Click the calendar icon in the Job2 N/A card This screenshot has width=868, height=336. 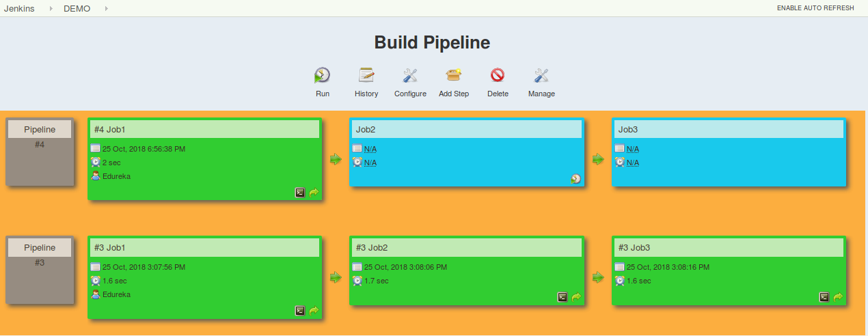click(357, 148)
